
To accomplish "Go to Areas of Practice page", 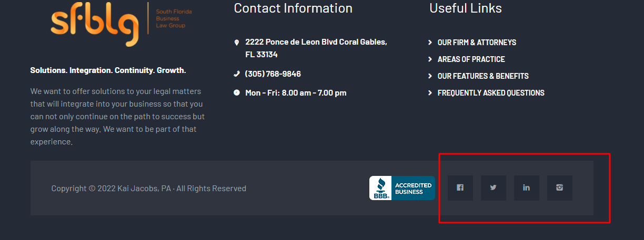I will click(x=471, y=59).
